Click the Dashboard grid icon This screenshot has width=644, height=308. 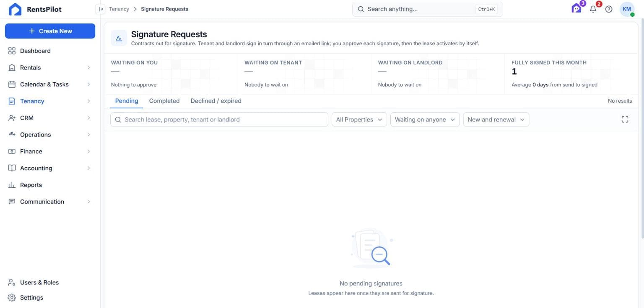12,51
